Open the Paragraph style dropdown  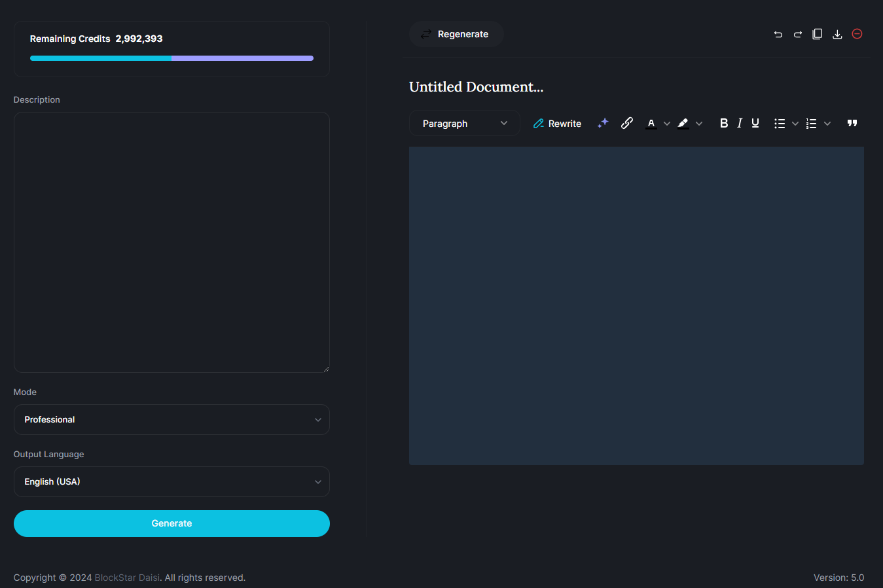(x=464, y=123)
